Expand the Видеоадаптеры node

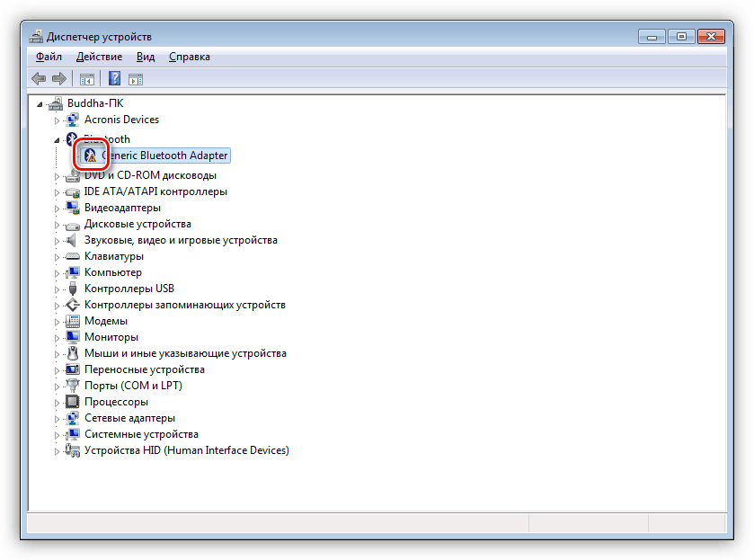point(57,209)
